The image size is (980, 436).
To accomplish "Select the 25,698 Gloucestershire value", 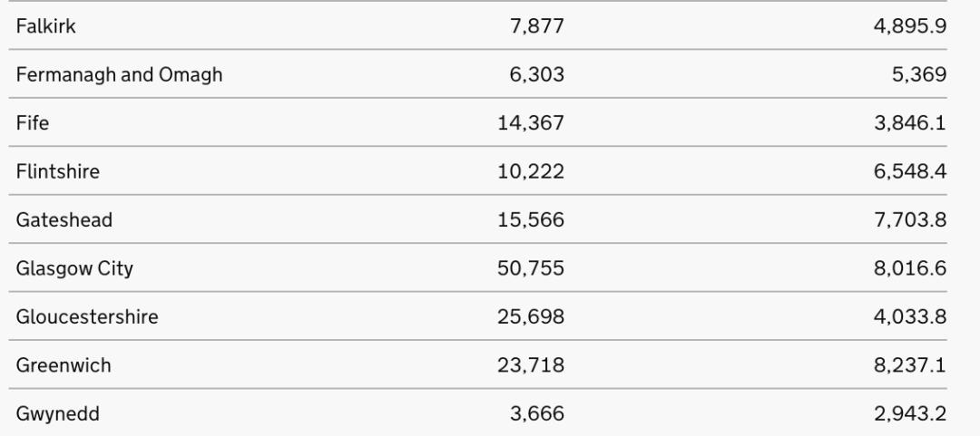I will pyautogui.click(x=531, y=317).
